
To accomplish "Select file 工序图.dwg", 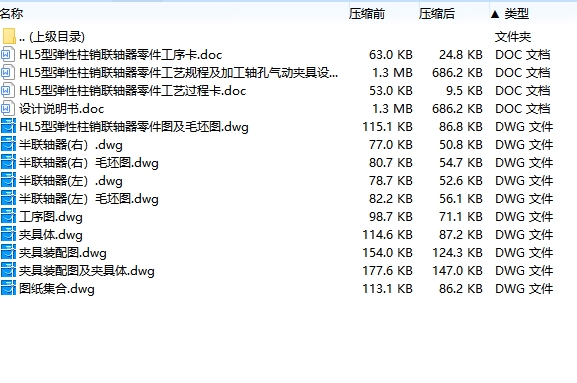I will pyautogui.click(x=51, y=217).
